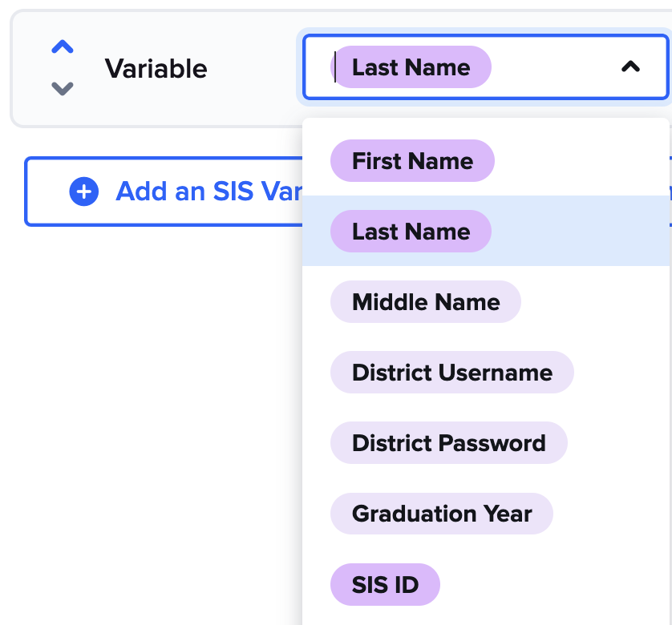Image resolution: width=672 pixels, height=625 pixels.
Task: Choose the highlighted Last Name option in the list
Action: click(411, 232)
